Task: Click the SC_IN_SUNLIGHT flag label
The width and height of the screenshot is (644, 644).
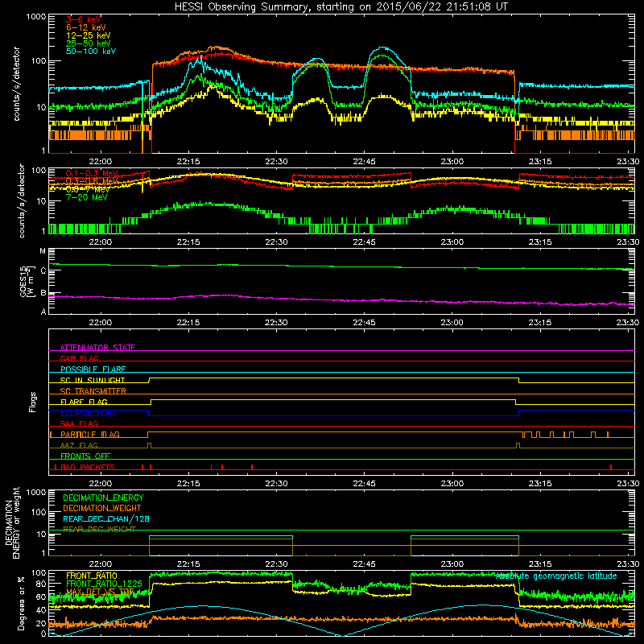Action: coord(93,380)
